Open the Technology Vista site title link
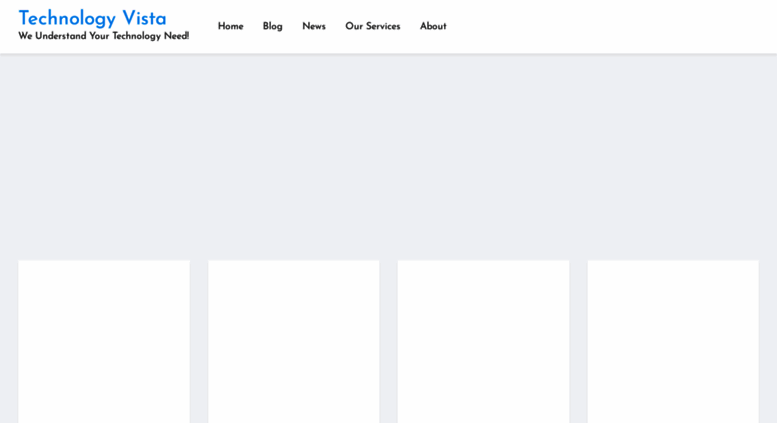 (x=92, y=19)
